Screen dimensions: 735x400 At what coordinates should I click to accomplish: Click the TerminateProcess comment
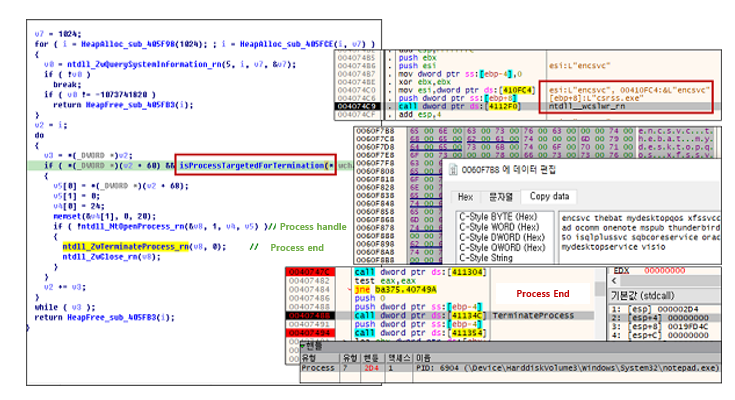coord(533,316)
